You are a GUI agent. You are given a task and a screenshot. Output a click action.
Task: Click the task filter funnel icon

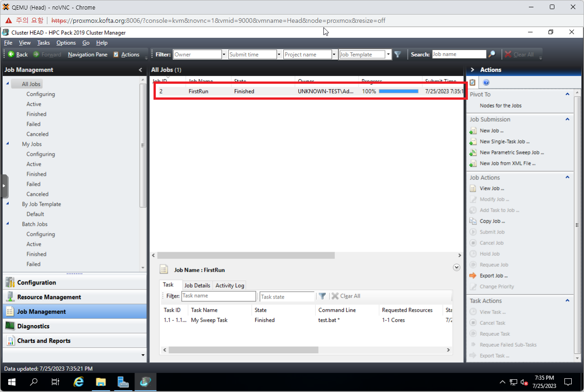323,296
